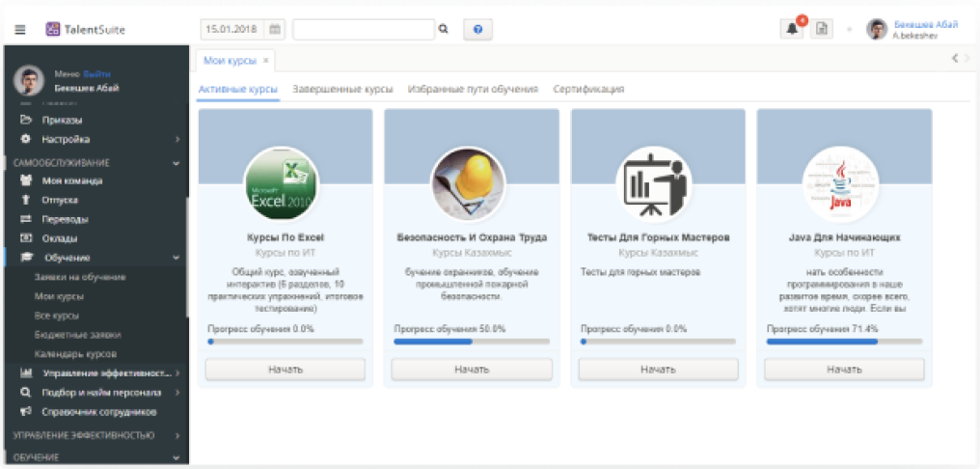Open Бюджетные заявки in sidebar

[x=77, y=335]
